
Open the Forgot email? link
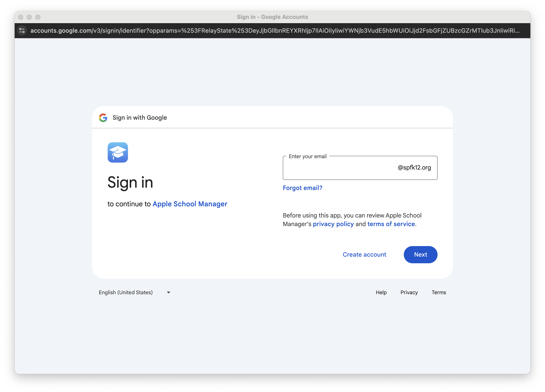click(x=302, y=188)
